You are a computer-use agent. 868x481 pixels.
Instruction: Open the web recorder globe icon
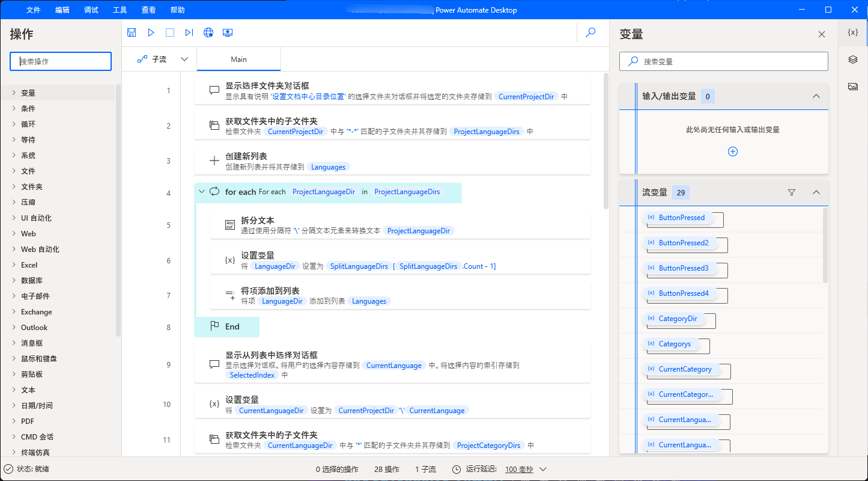coord(208,32)
